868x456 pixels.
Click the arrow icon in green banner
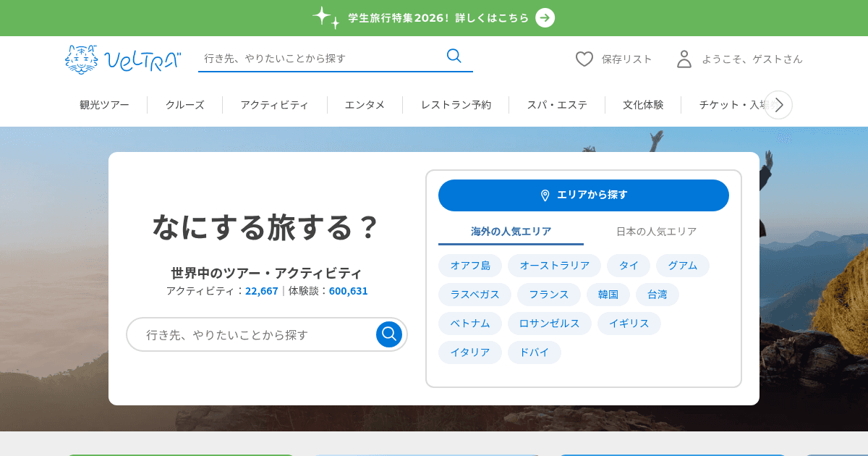coord(545,17)
